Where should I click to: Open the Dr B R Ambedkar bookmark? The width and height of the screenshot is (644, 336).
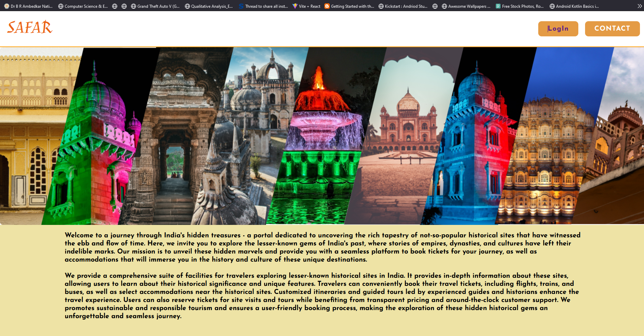[x=28, y=6]
